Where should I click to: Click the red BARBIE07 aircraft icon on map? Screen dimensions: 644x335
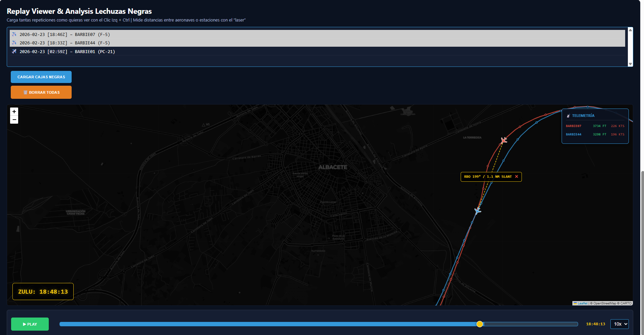[x=503, y=140]
